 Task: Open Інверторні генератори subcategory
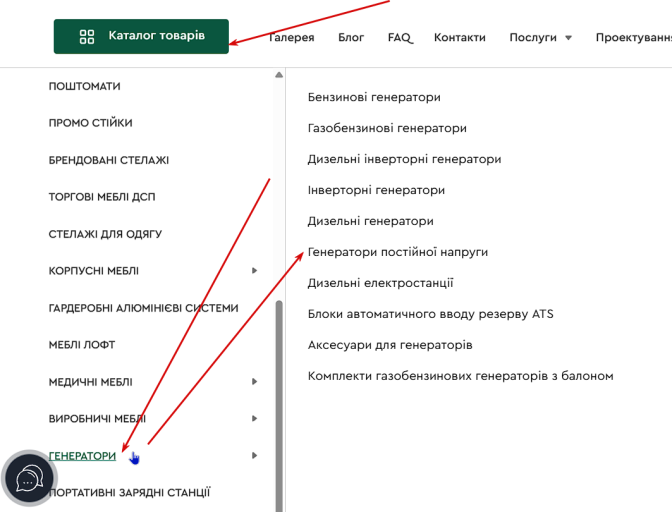coord(376,190)
